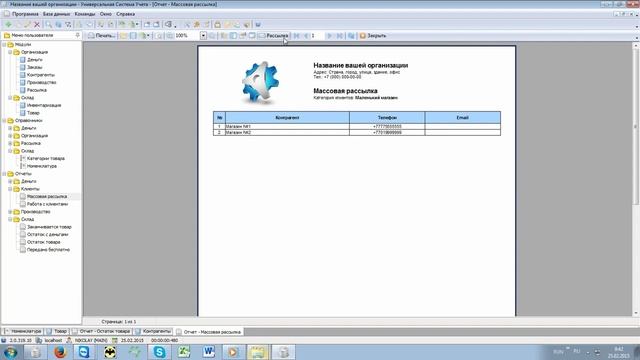Open the Word taskbar icon

209,352
